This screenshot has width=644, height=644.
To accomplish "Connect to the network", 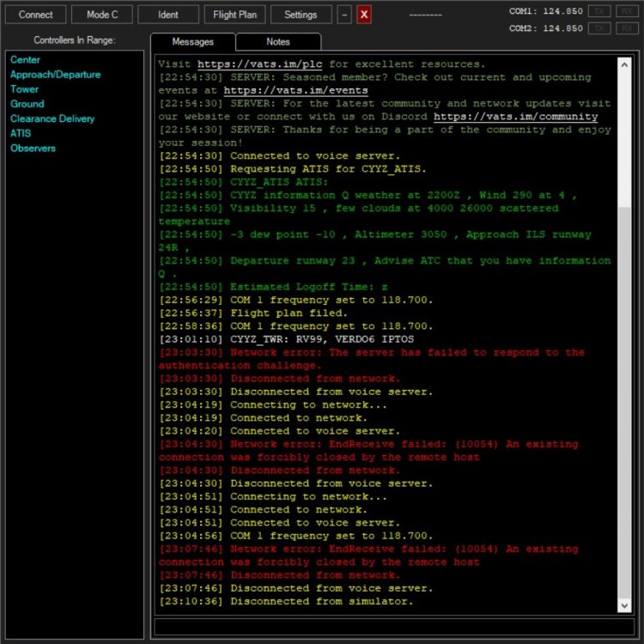I will [36, 15].
